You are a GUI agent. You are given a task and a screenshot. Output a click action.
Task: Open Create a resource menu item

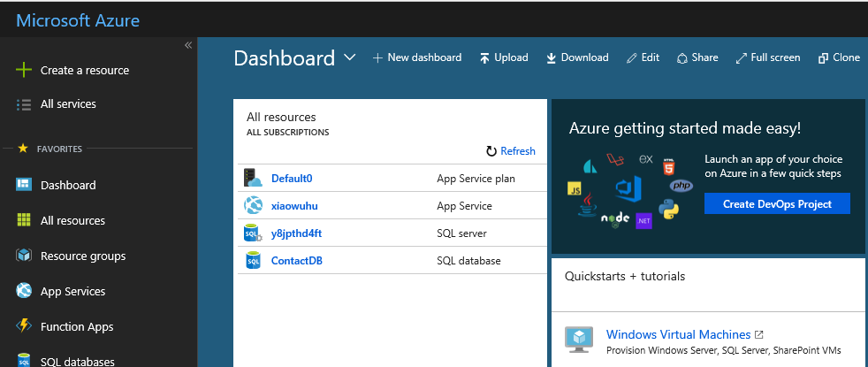tap(85, 70)
